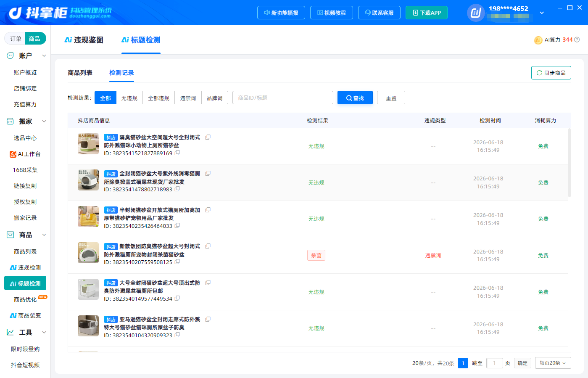The height and width of the screenshot is (378, 588).
Task: Open thumbnail of product ID 3823540207559508125
Action: click(88, 253)
